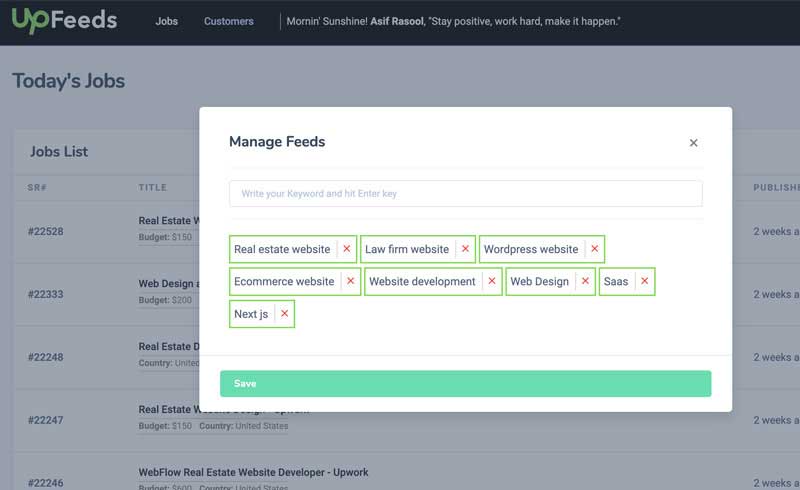Remove the Law firm website keyword tag
The height and width of the screenshot is (490, 800).
point(465,249)
